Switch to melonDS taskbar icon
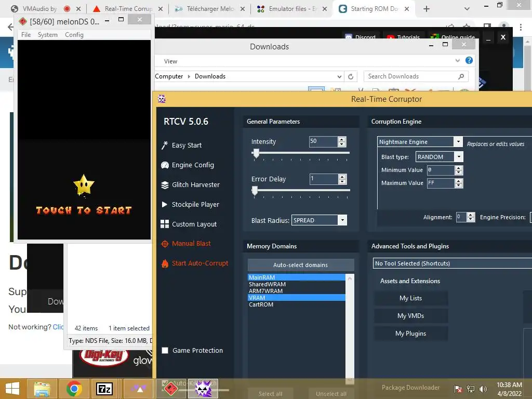Image resolution: width=532 pixels, height=399 pixels. coord(170,389)
